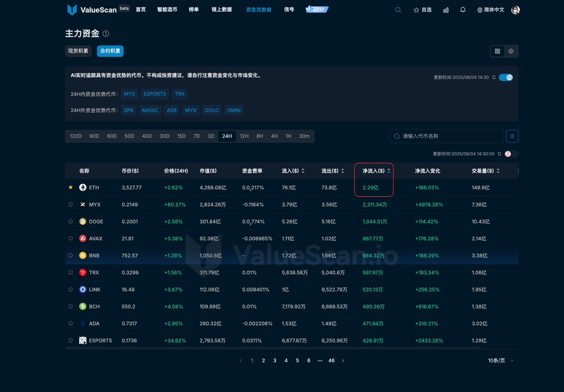Click the MAGIC advantage token tag
Screen dimensions: 564x392
click(x=150, y=110)
